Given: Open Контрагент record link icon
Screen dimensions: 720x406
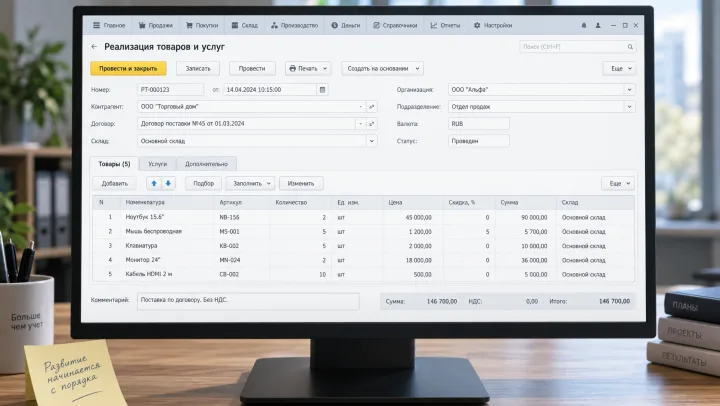Looking at the screenshot, I should coord(371,107).
